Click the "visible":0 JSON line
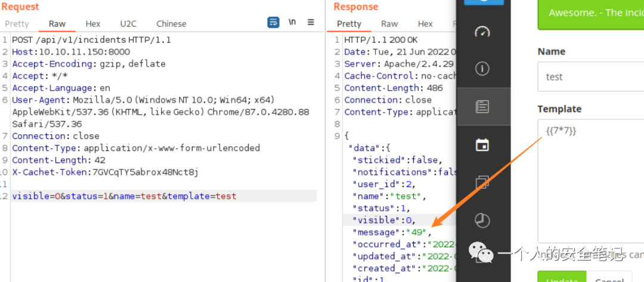 pyautogui.click(x=385, y=220)
